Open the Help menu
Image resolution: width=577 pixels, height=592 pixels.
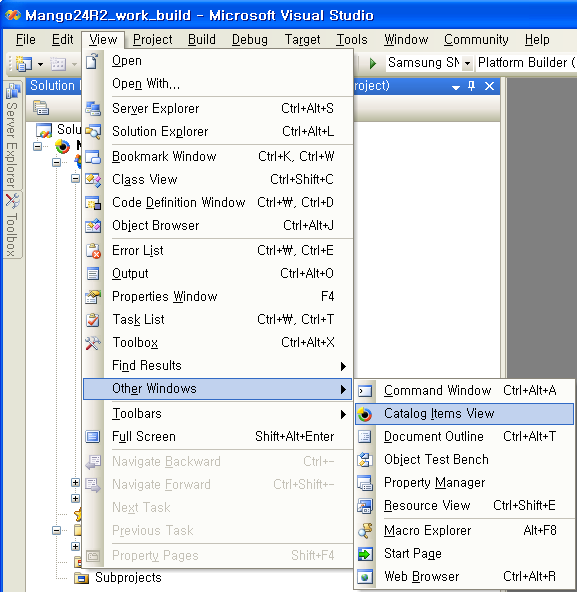pos(537,40)
